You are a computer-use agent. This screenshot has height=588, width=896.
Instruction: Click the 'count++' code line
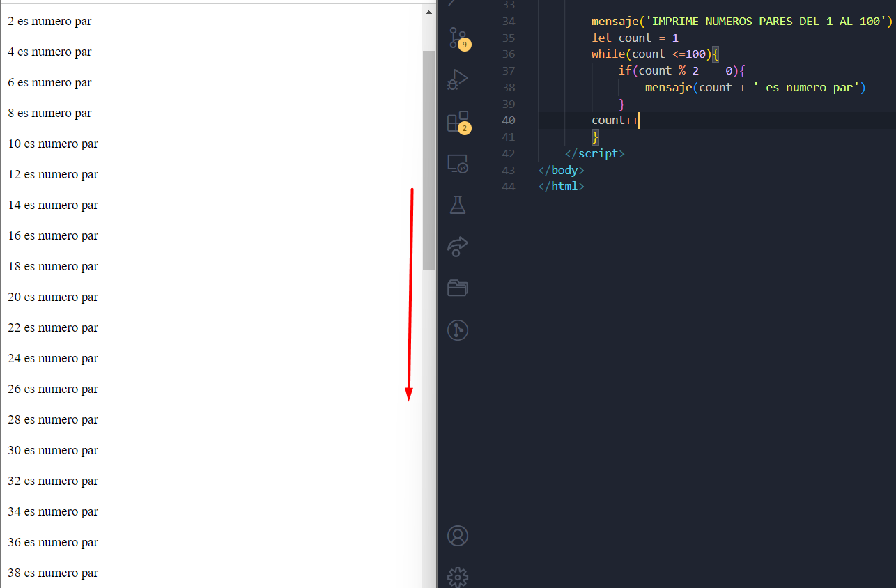pyautogui.click(x=615, y=121)
